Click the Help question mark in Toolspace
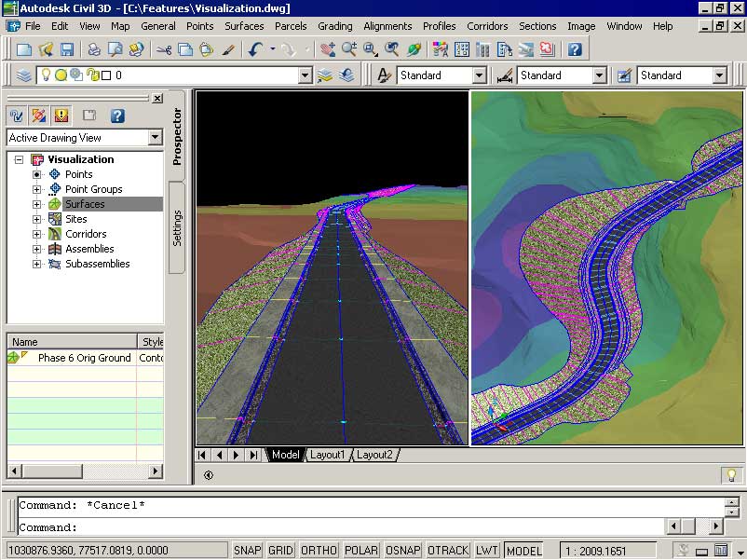Screen dimensions: 747x560 tap(117, 116)
